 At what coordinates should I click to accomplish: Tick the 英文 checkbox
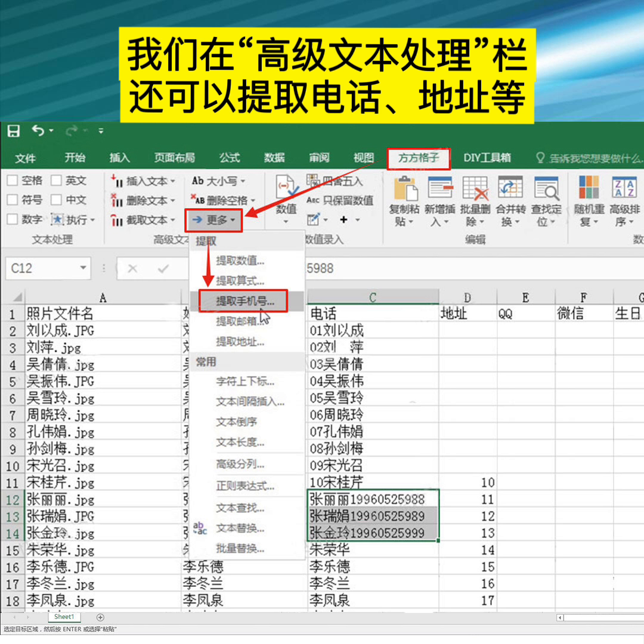click(x=56, y=180)
